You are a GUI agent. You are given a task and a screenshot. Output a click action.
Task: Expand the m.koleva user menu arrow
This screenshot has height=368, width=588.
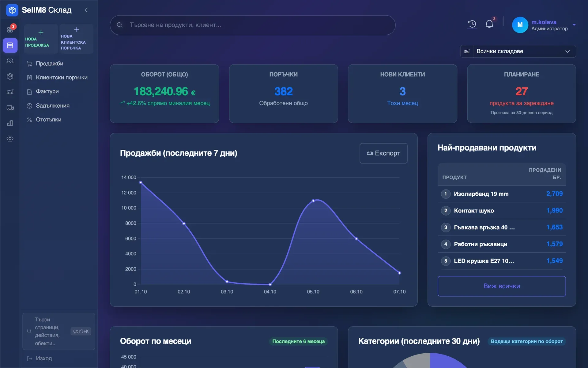pyautogui.click(x=574, y=25)
